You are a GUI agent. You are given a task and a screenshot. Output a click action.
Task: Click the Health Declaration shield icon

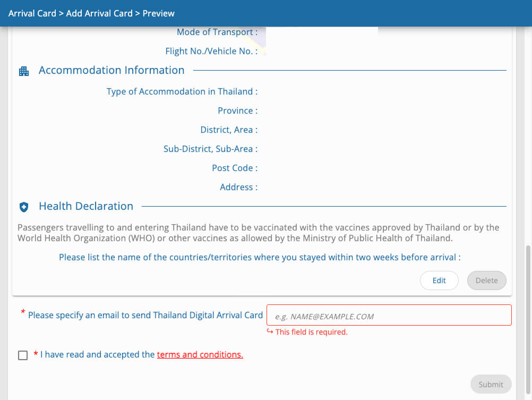[24, 207]
